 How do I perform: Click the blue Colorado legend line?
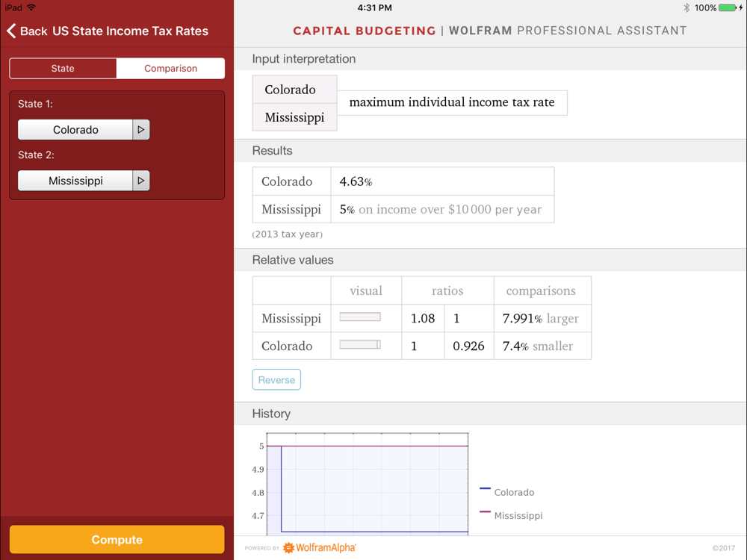click(x=485, y=488)
